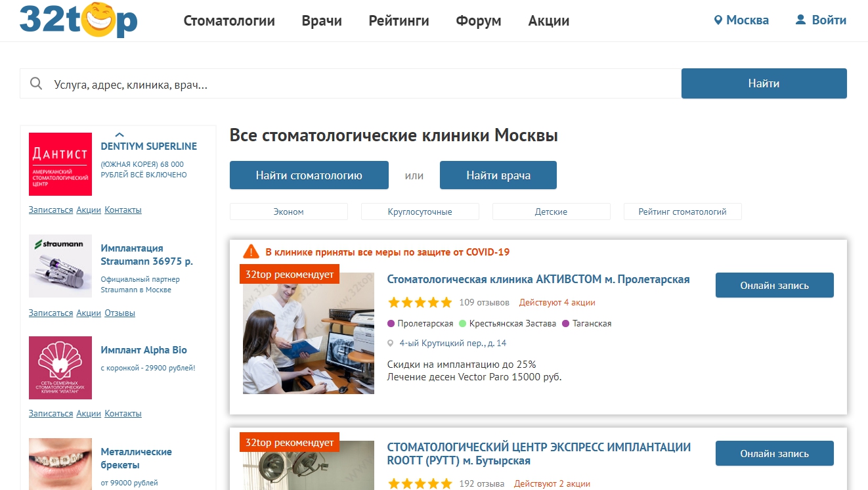
Task: Open the Дантист clinic ad thumbnail
Action: pyautogui.click(x=60, y=164)
